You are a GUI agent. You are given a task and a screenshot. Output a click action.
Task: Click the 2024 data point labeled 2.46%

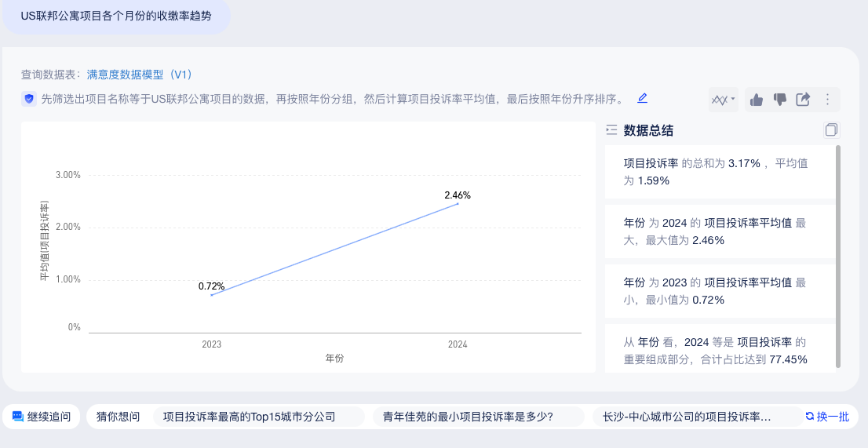click(458, 203)
